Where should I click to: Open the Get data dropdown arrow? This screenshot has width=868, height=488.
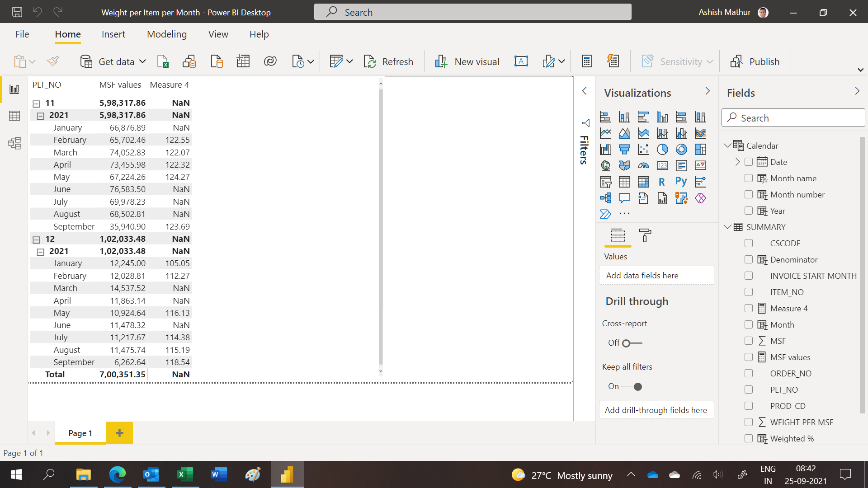coord(143,61)
